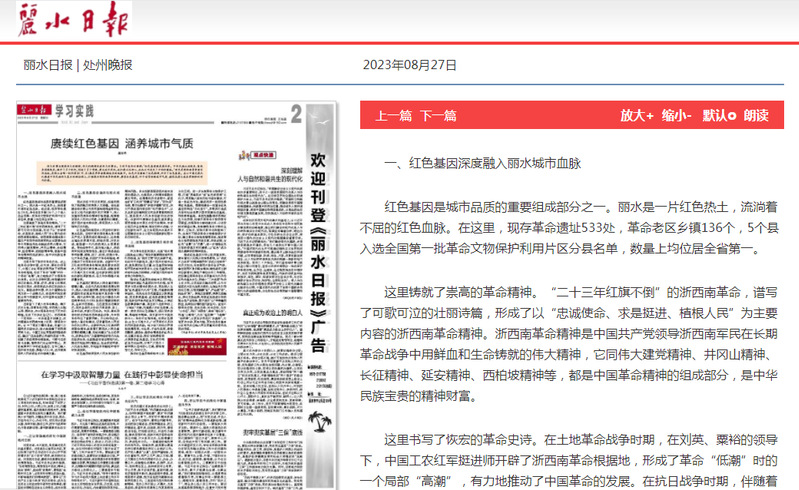The image size is (799, 490).
Task: Shrink text with 缩小-
Action: [675, 115]
